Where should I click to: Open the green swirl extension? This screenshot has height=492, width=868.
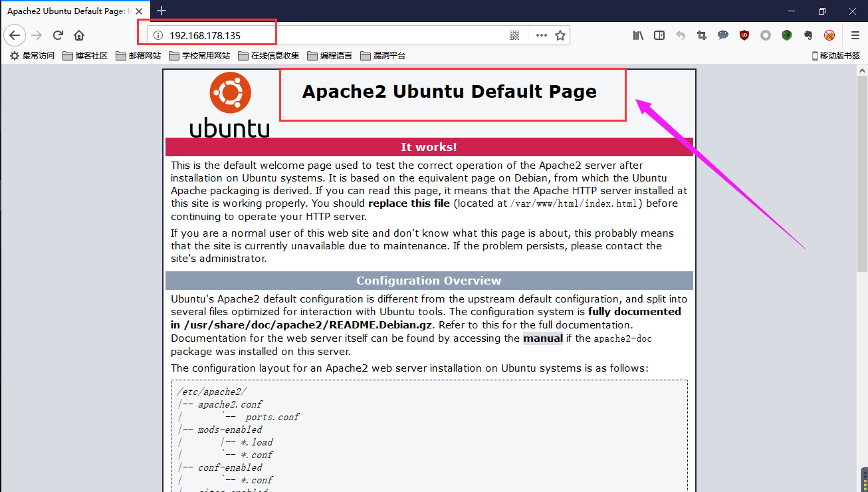[x=787, y=35]
